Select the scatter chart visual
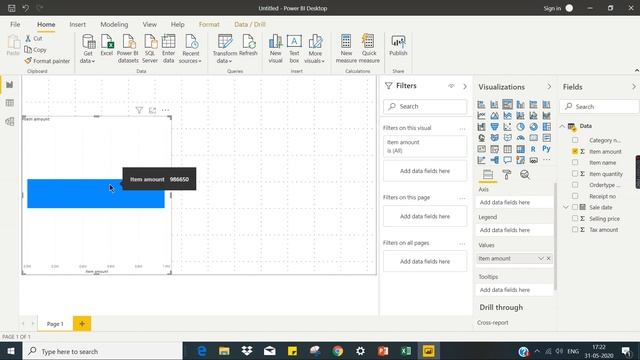Image resolution: width=640 pixels, height=360 pixels. [x=507, y=127]
